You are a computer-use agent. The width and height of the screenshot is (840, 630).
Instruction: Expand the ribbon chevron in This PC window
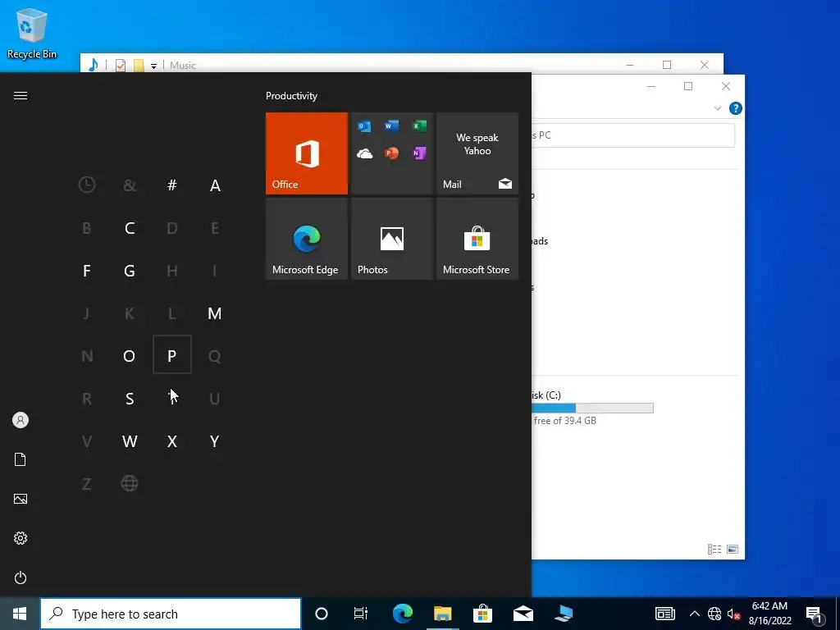pyautogui.click(x=718, y=108)
